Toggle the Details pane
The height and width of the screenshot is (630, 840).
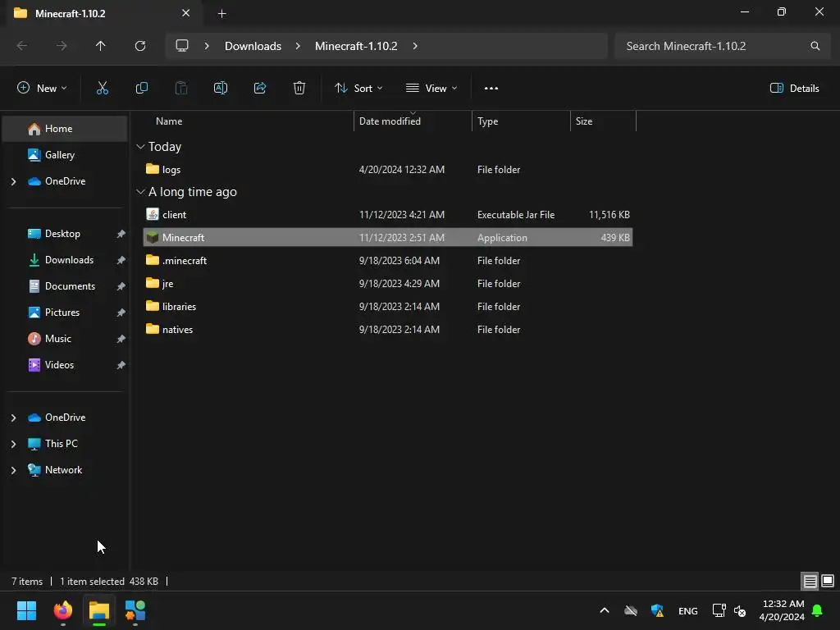click(794, 89)
